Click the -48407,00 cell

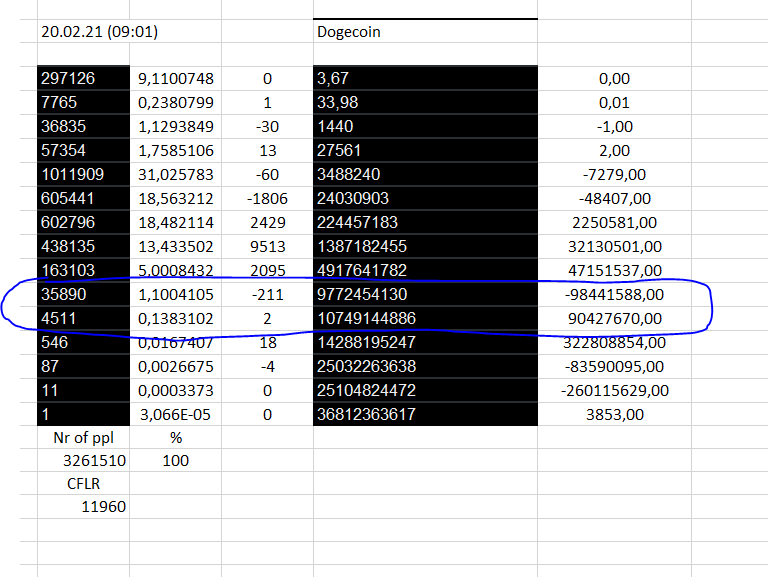[614, 198]
